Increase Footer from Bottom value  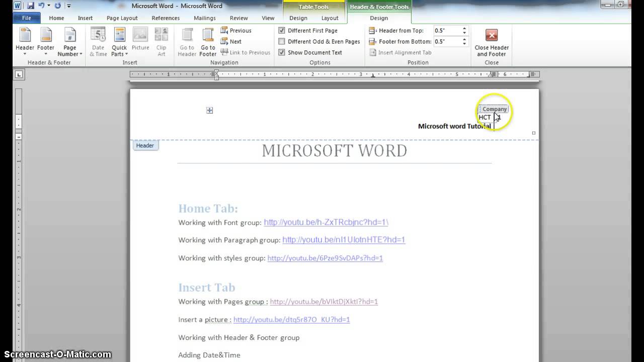coord(464,40)
